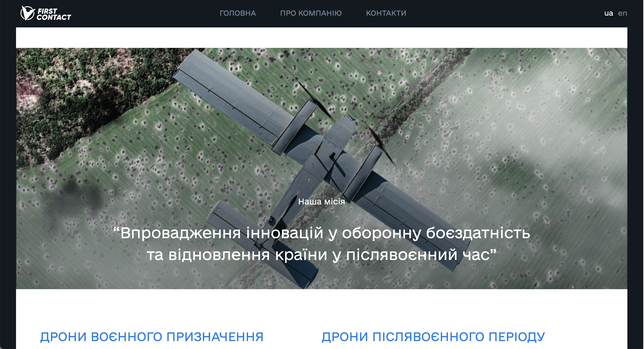
Task: Open the ДРОНИ ПІСЛЯВОЄННОГО ПЕРІОДУ heading
Action: pos(433,337)
